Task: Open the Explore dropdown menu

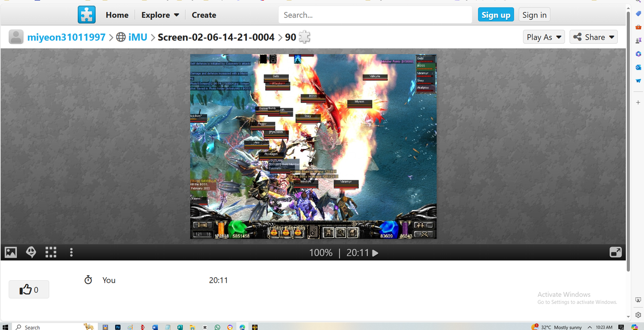Action: click(x=160, y=15)
